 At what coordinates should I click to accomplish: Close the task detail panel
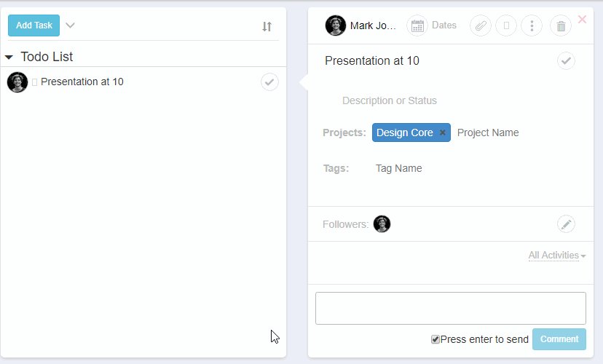click(x=582, y=20)
